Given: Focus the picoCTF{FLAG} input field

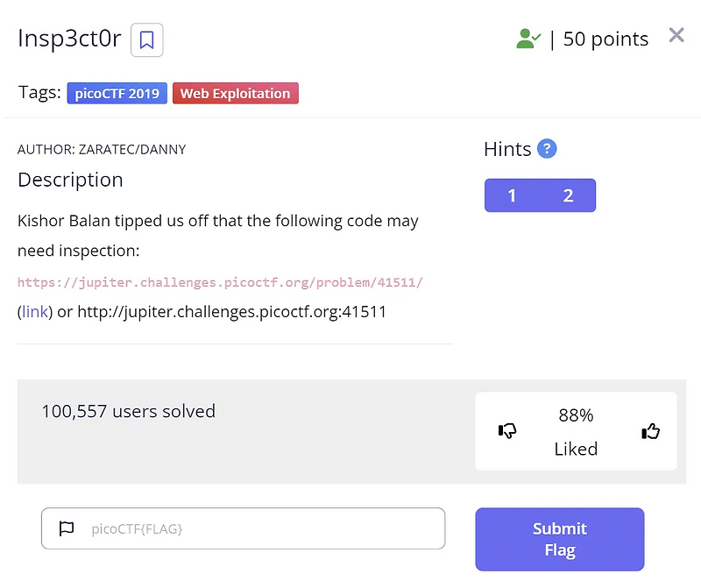Looking at the screenshot, I should (245, 528).
